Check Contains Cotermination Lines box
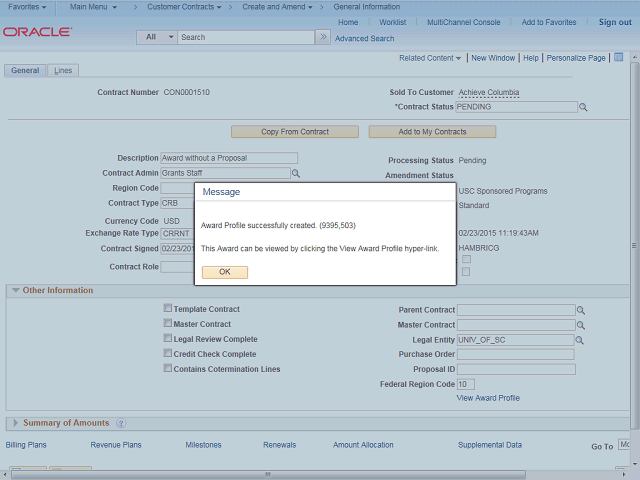The image size is (640, 480). point(167,368)
